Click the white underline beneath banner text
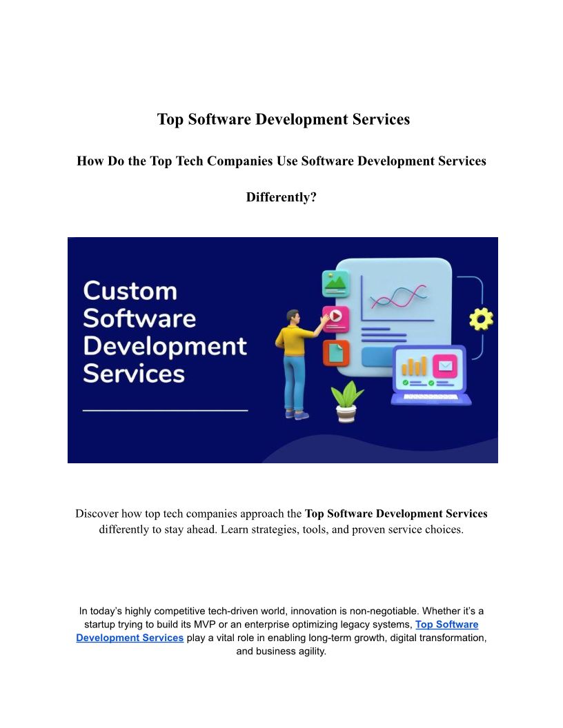563x728 pixels. 165,410
